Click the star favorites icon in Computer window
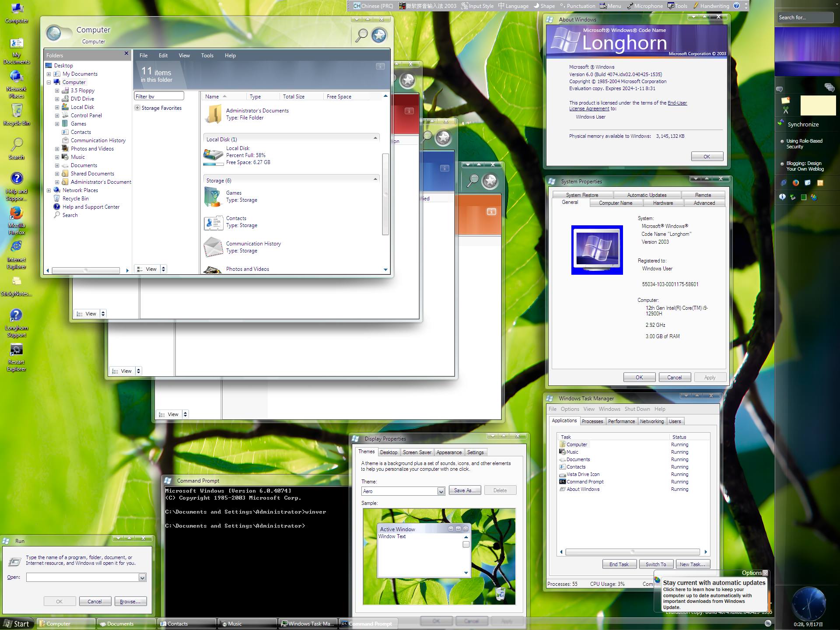This screenshot has height=630, width=840. 379,35
